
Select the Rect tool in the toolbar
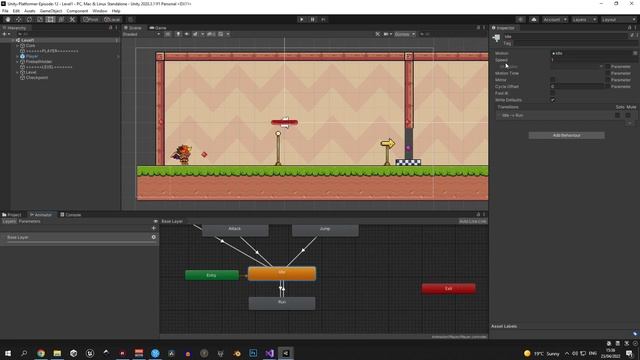point(50,20)
